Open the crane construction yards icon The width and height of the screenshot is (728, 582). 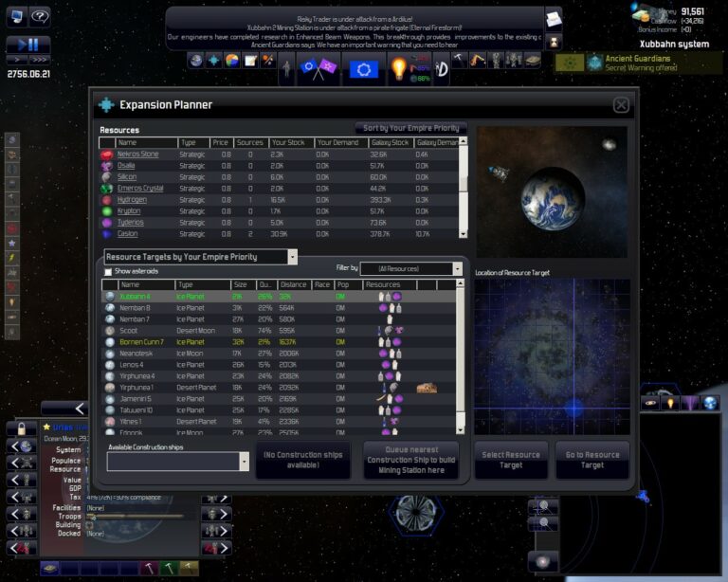477,61
